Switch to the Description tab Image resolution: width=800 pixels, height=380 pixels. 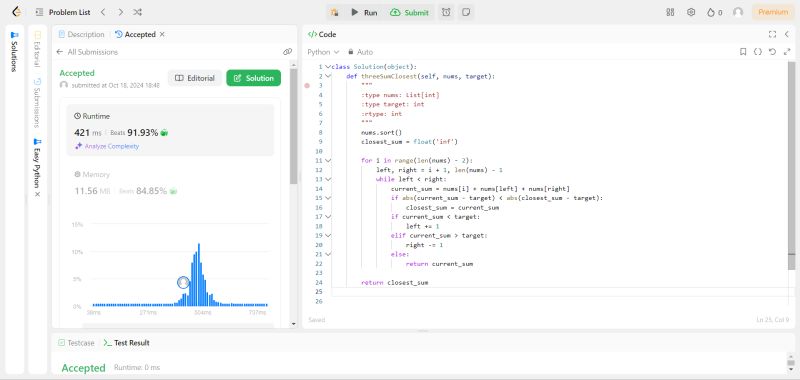[x=82, y=34]
